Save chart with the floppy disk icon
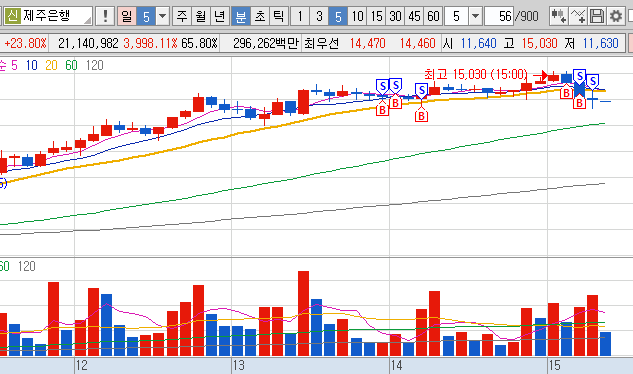This screenshot has height=374, width=633. tap(597, 16)
